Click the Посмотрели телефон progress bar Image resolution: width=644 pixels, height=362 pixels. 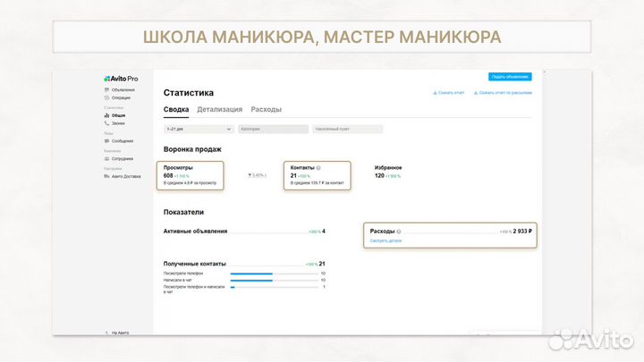274,274
